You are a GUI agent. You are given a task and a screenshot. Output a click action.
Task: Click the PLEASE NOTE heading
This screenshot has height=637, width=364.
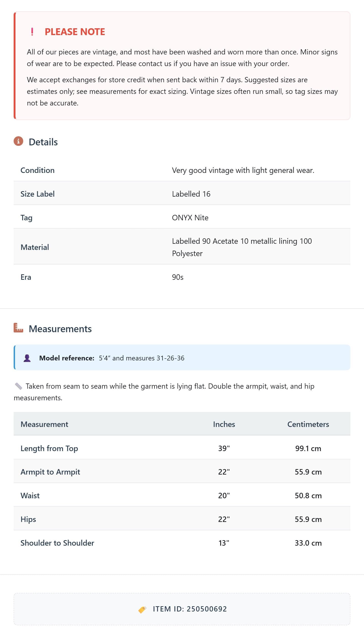75,32
